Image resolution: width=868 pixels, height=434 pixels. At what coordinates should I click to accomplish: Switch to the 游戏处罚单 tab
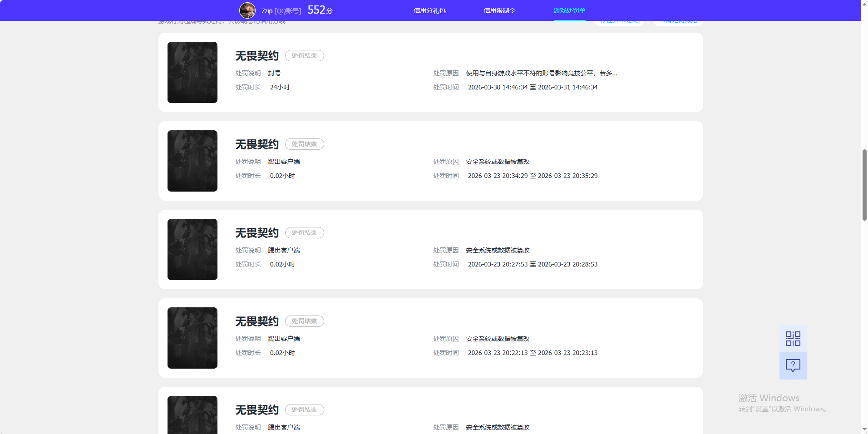click(569, 10)
